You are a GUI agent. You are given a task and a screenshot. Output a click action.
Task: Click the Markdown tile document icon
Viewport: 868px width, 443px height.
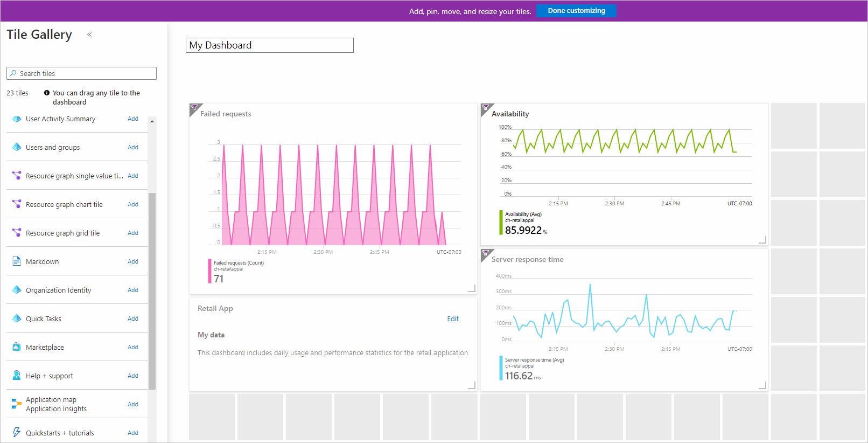coord(16,261)
